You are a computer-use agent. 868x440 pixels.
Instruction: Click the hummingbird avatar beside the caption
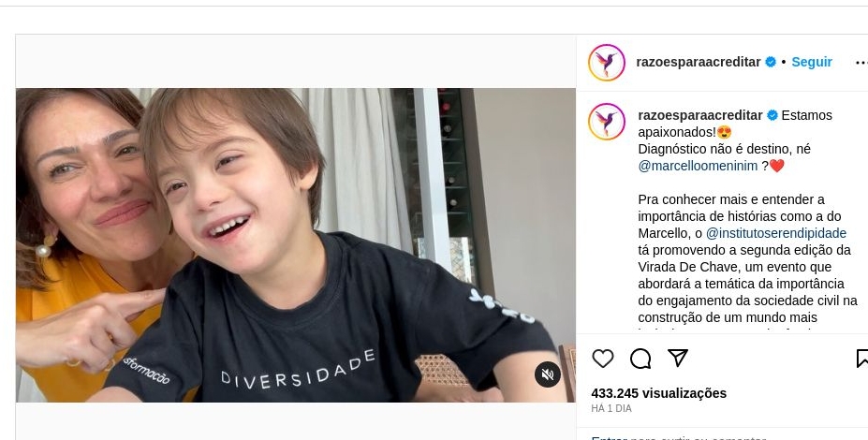coord(607,122)
